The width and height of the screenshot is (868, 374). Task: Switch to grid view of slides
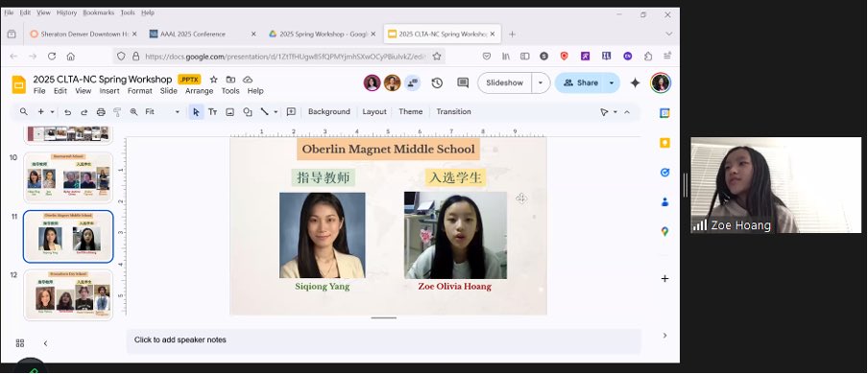coord(20,343)
